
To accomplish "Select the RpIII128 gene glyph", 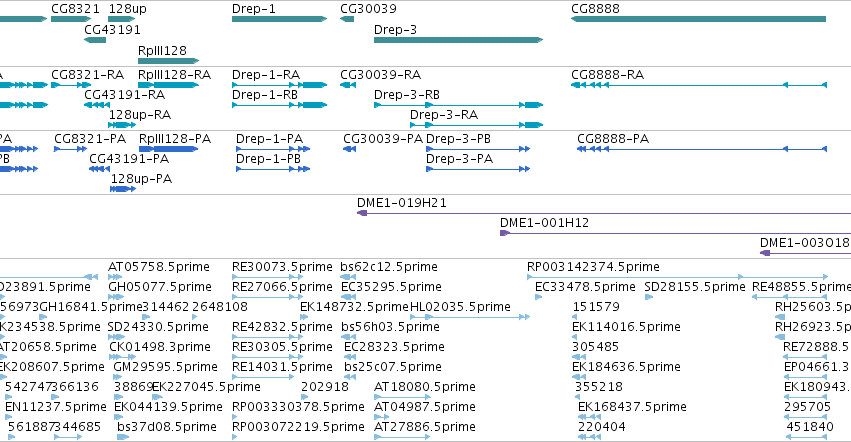I will 169,61.
